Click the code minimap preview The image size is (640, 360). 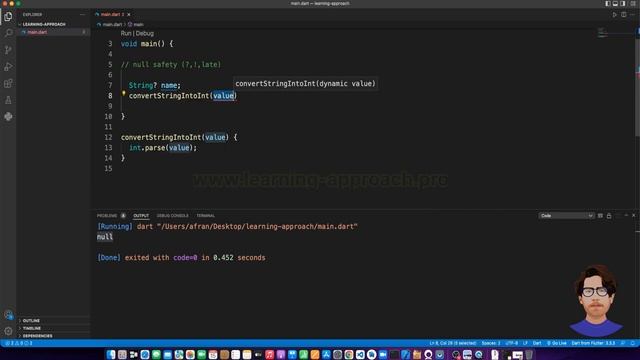click(602, 33)
